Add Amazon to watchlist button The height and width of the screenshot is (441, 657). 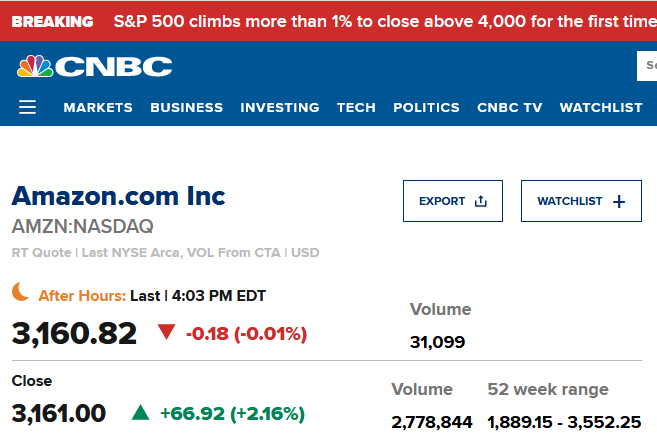581,201
